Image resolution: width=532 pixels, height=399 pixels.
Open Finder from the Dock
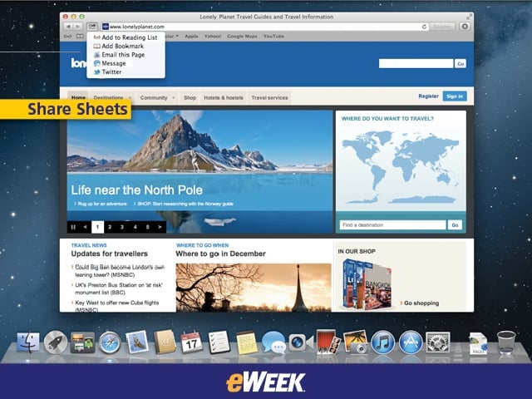(x=27, y=342)
